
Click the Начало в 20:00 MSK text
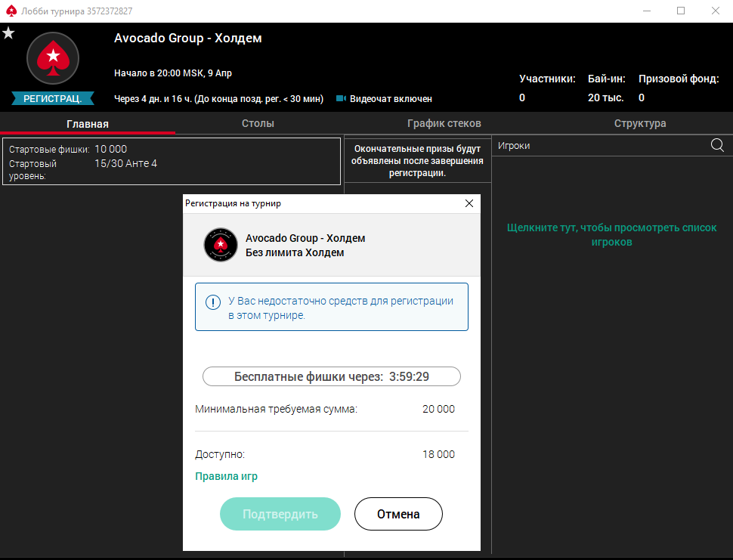(173, 73)
